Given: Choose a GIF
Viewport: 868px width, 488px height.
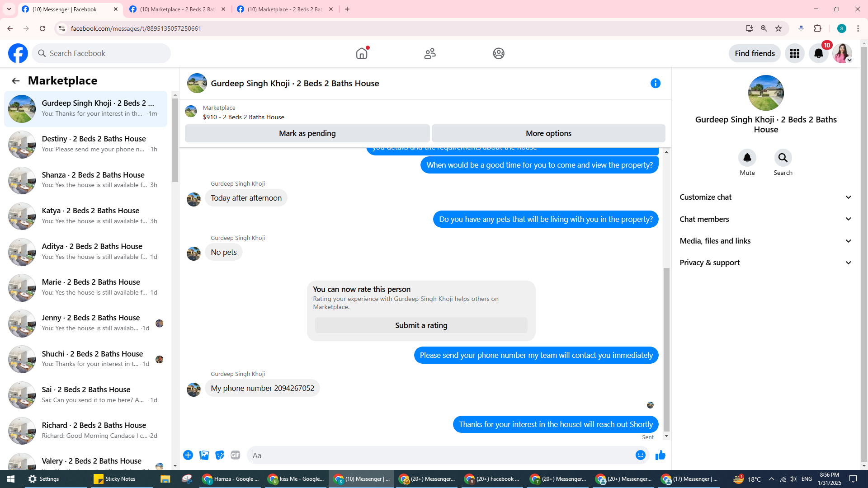Looking at the screenshot, I should [x=236, y=455].
